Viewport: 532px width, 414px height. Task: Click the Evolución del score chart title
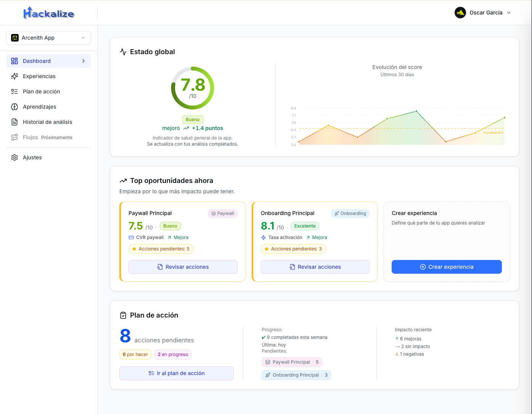pyautogui.click(x=397, y=67)
